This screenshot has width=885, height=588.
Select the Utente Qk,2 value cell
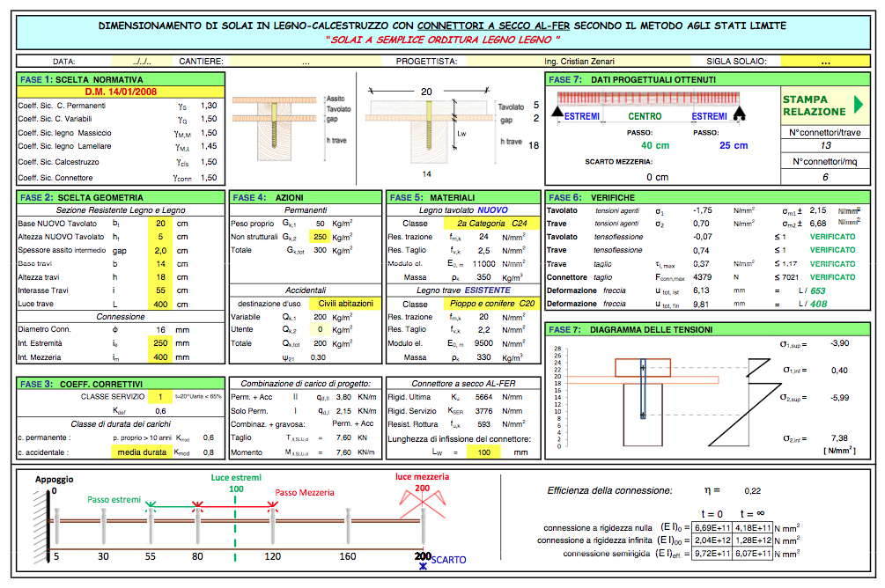[x=320, y=329]
